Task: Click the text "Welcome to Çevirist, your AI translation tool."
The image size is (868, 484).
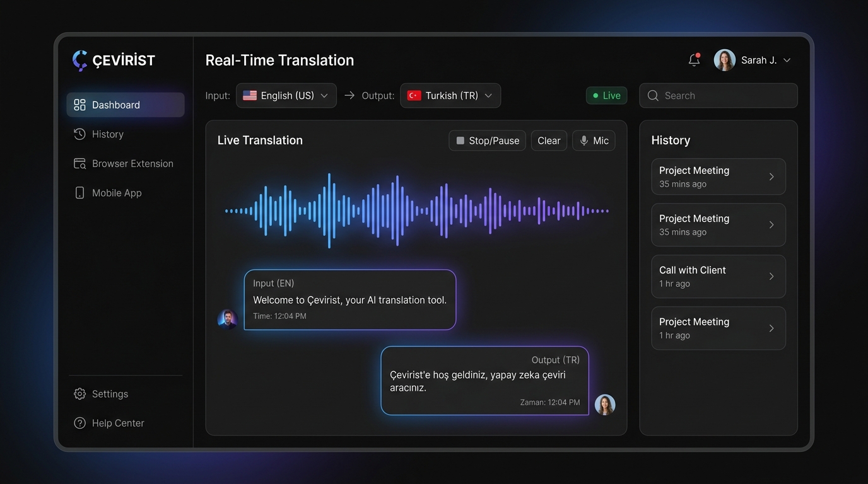Action: pyautogui.click(x=350, y=300)
